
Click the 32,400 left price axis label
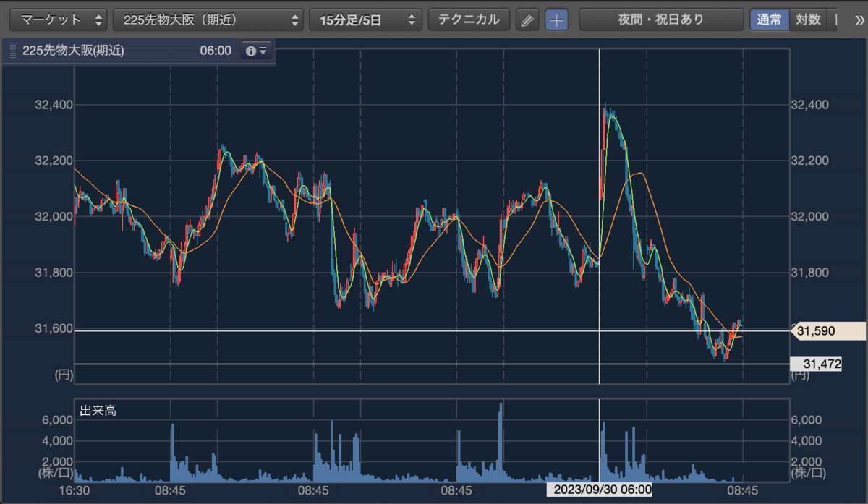(x=54, y=106)
